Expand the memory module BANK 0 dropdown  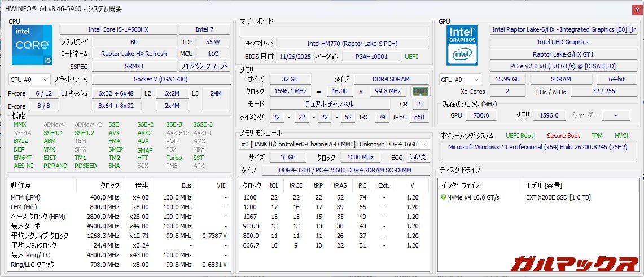coord(334,144)
